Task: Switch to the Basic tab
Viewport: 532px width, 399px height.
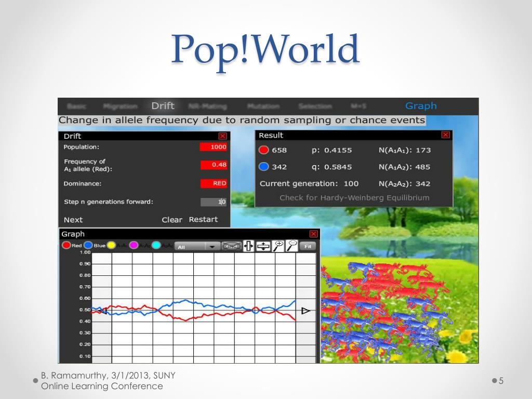Action: point(77,106)
